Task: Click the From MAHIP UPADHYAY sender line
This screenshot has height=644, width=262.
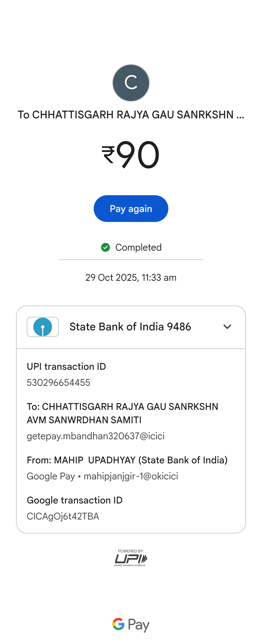Action: tap(127, 460)
